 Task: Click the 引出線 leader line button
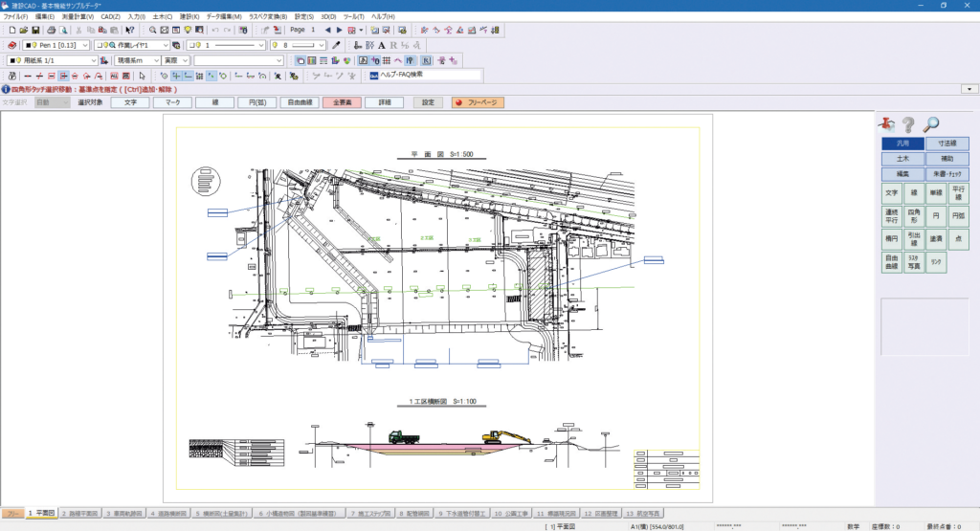[914, 238]
